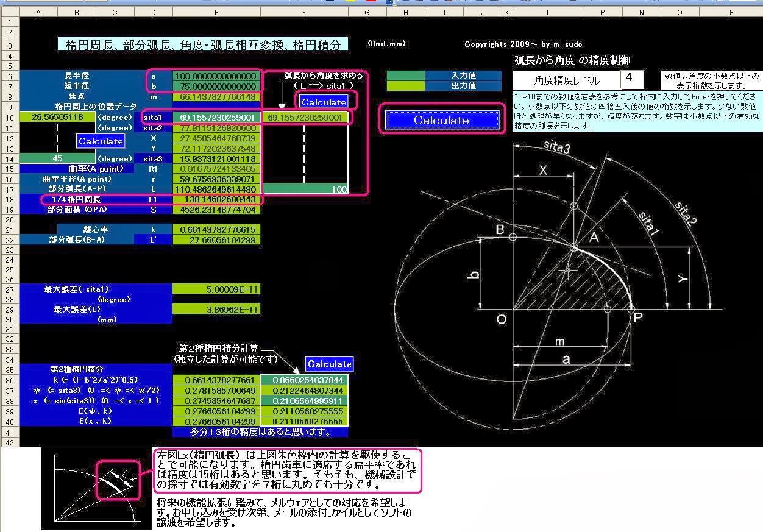Screen dimensions: 763x532
Task: Select row header 18
Action: click(x=10, y=199)
